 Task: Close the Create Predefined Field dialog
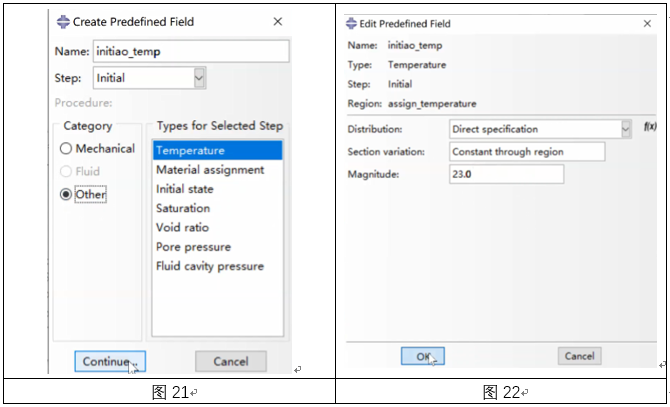pos(278,21)
